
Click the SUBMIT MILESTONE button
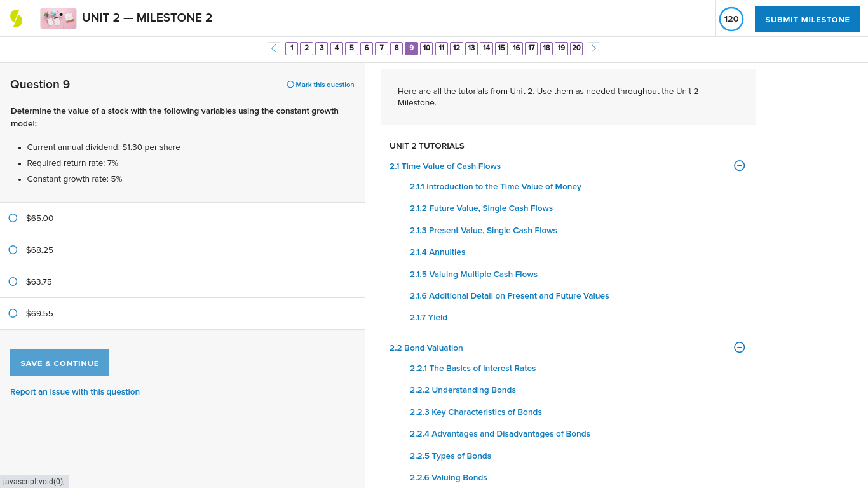807,19
